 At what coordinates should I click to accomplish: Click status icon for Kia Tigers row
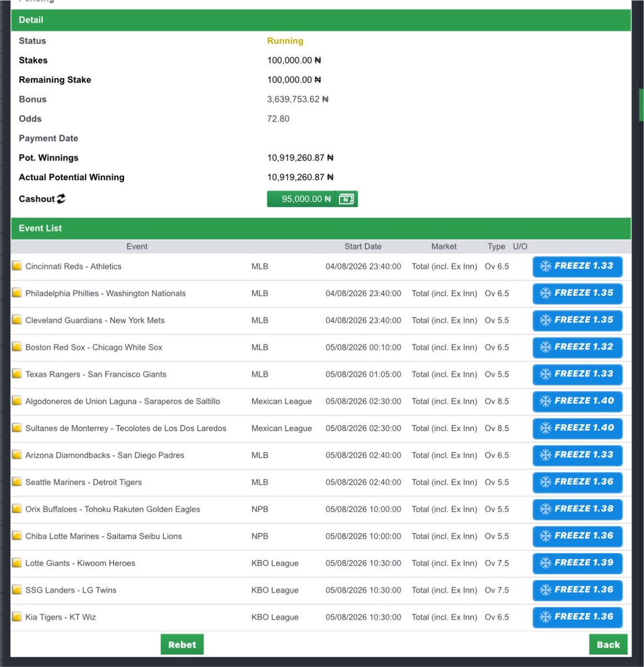coord(17,616)
